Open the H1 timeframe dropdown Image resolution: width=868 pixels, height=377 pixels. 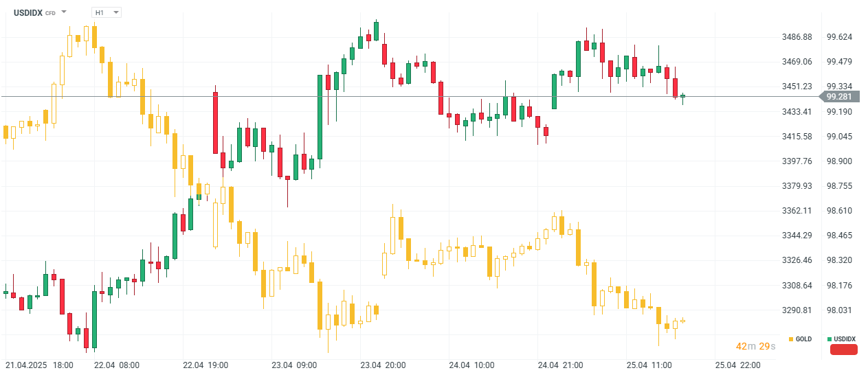point(107,12)
